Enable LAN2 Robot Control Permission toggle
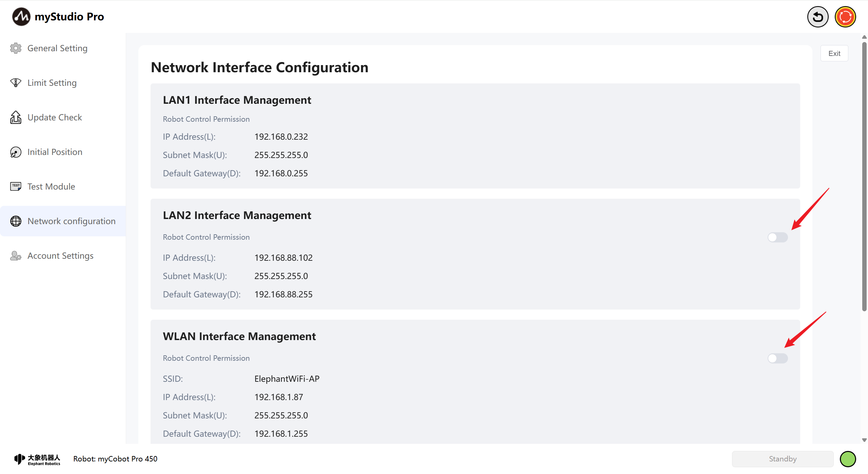Image resolution: width=868 pixels, height=474 pixels. (777, 237)
